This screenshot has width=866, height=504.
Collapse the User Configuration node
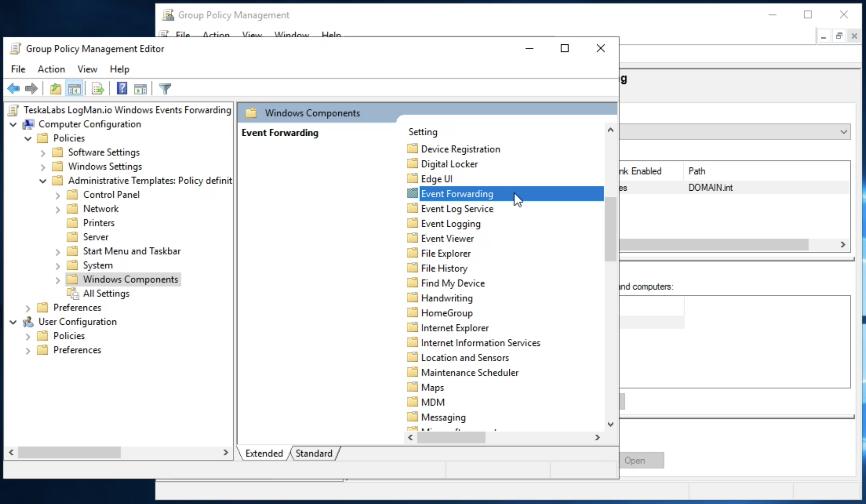click(x=13, y=322)
